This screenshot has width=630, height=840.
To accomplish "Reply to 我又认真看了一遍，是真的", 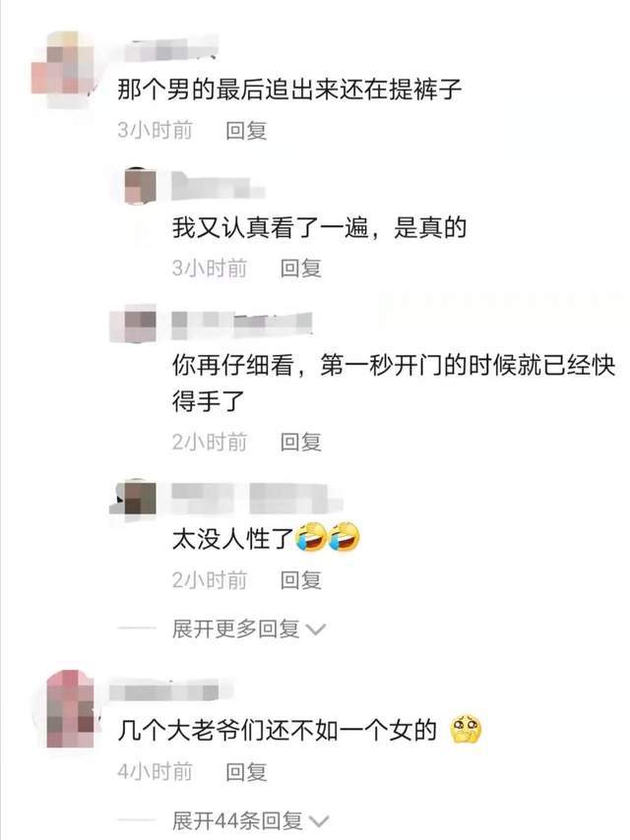I will click(301, 269).
